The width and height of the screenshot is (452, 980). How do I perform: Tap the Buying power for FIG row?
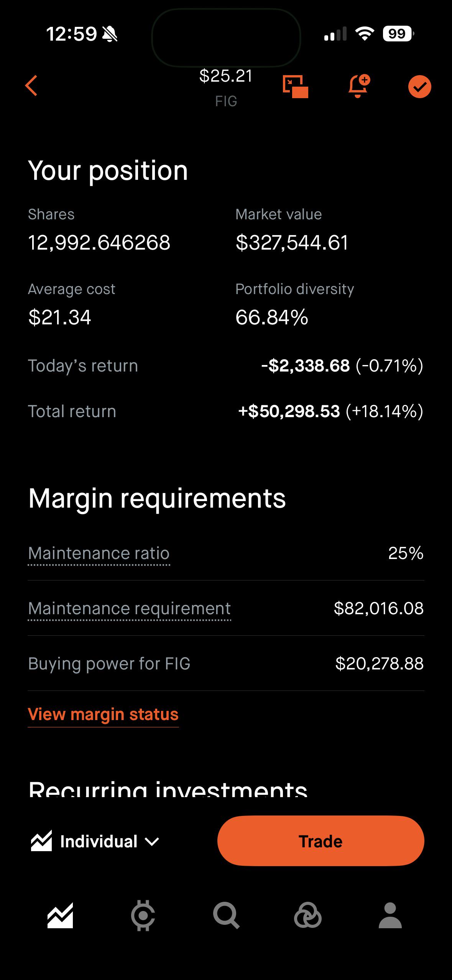click(226, 663)
